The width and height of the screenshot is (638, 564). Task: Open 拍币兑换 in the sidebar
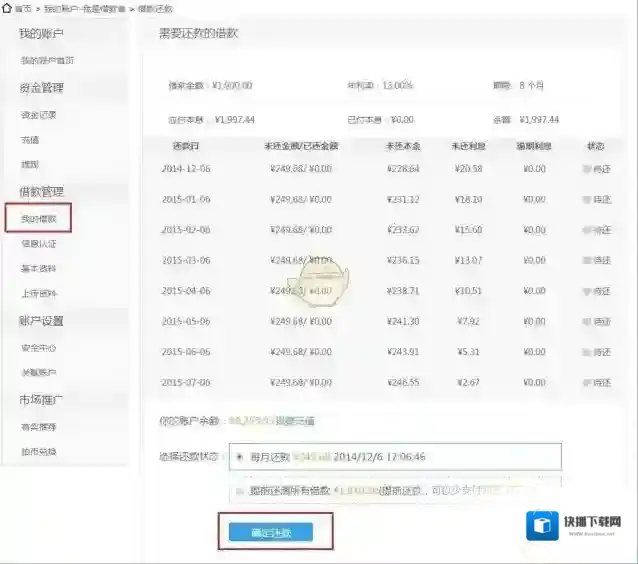(x=38, y=451)
